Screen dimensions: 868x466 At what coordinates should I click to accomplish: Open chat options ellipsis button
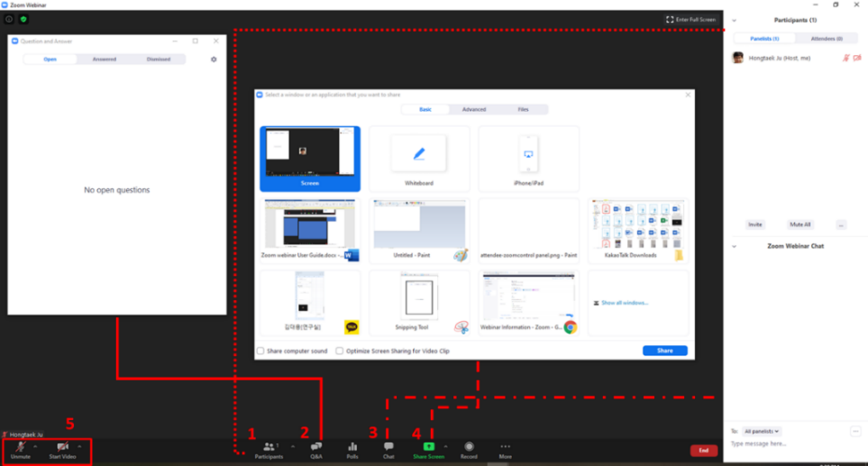[x=855, y=431]
